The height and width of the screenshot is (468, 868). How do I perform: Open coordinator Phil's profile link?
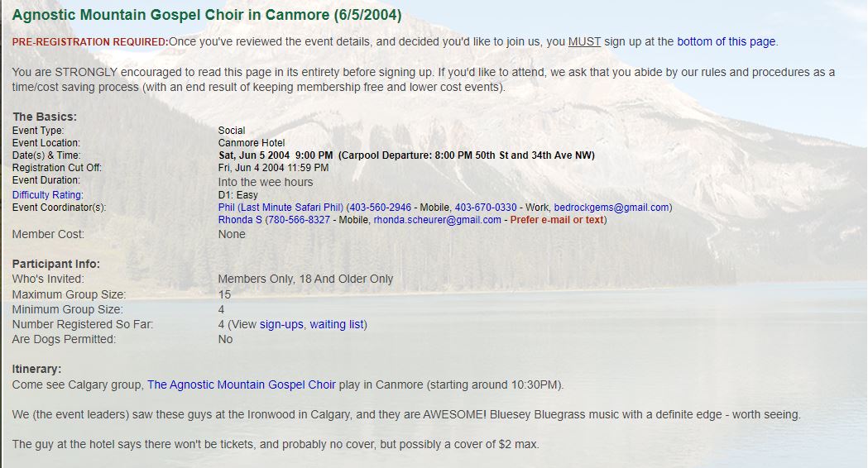point(281,208)
